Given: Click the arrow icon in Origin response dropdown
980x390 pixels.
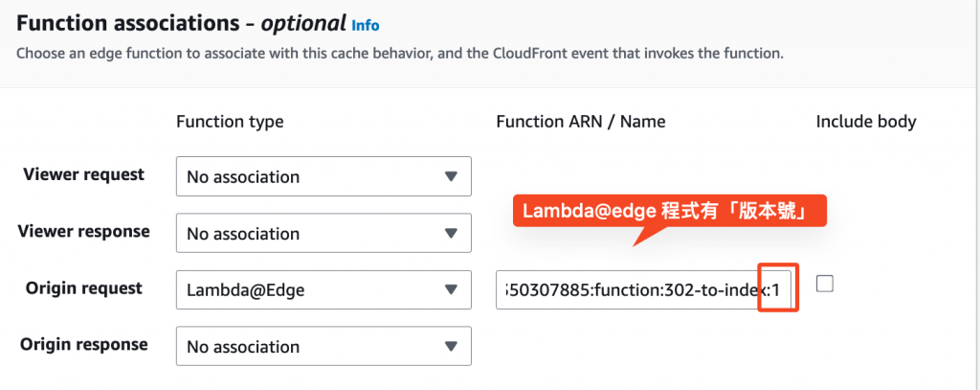Looking at the screenshot, I should click(x=451, y=346).
